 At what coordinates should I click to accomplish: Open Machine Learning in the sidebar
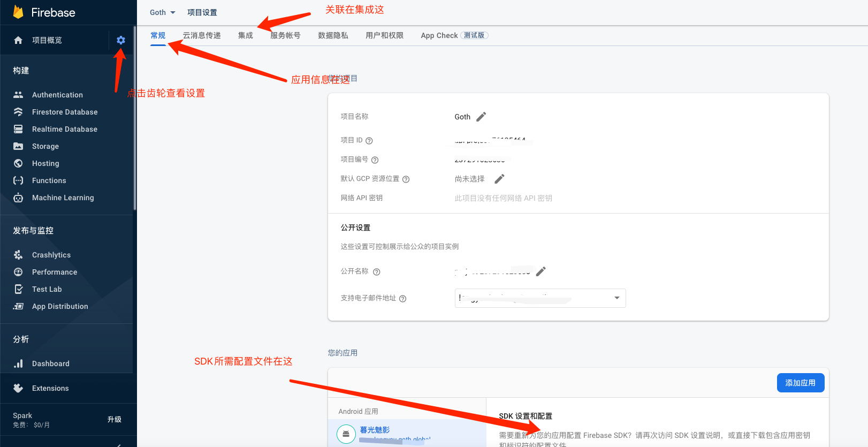click(x=63, y=198)
